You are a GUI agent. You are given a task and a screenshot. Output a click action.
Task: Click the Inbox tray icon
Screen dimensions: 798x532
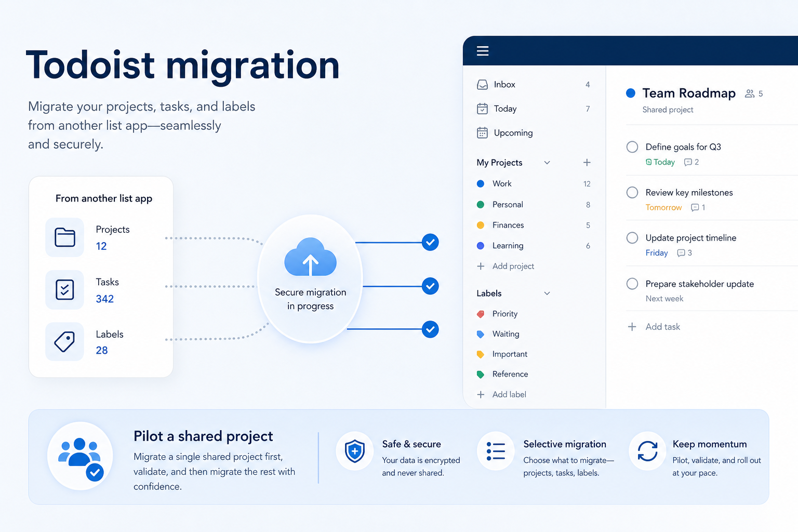482,85
